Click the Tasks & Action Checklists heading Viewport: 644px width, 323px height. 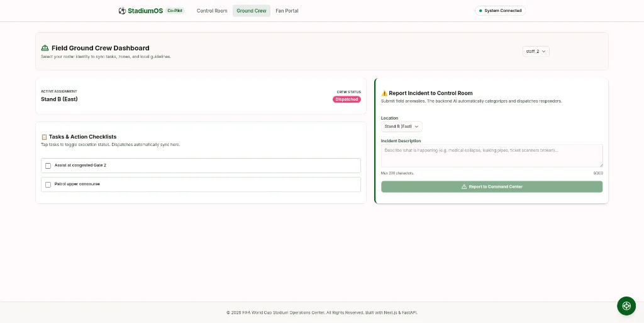click(82, 137)
